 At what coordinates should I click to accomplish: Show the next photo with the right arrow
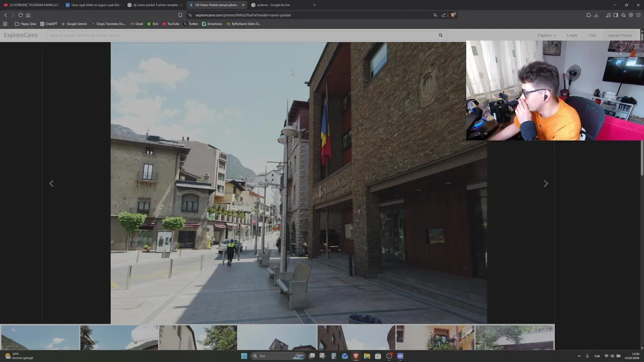(546, 184)
